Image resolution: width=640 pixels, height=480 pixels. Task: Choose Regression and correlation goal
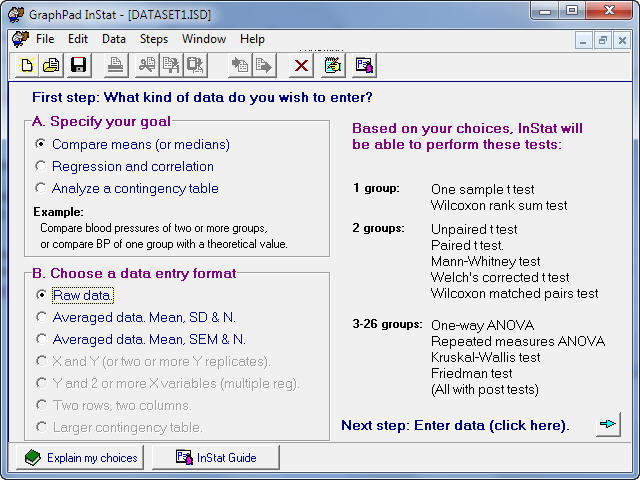[x=41, y=166]
